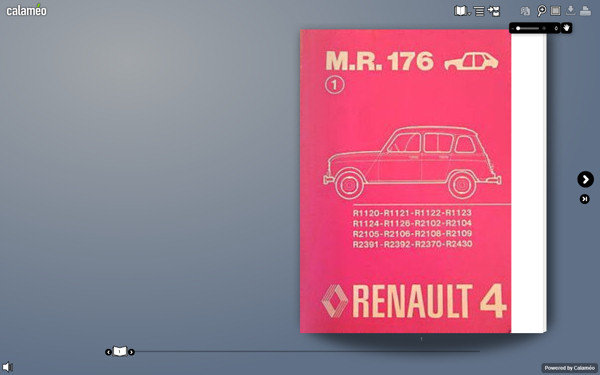
Task: Click the next page arrow on page slider
Action: 131,352
